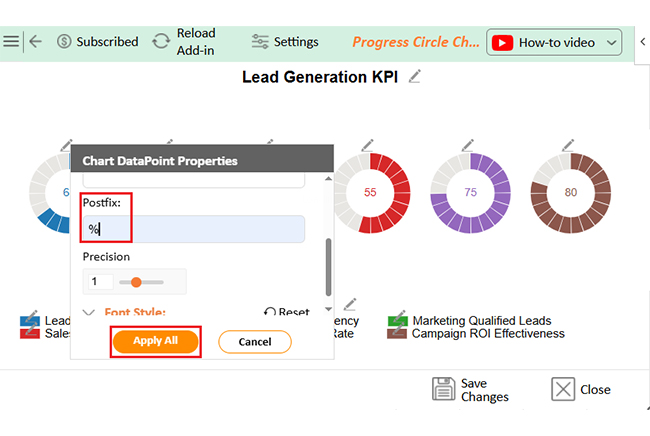Edit the purple 75 progress circle
Viewport: 650px width, 436px height.
(467, 144)
